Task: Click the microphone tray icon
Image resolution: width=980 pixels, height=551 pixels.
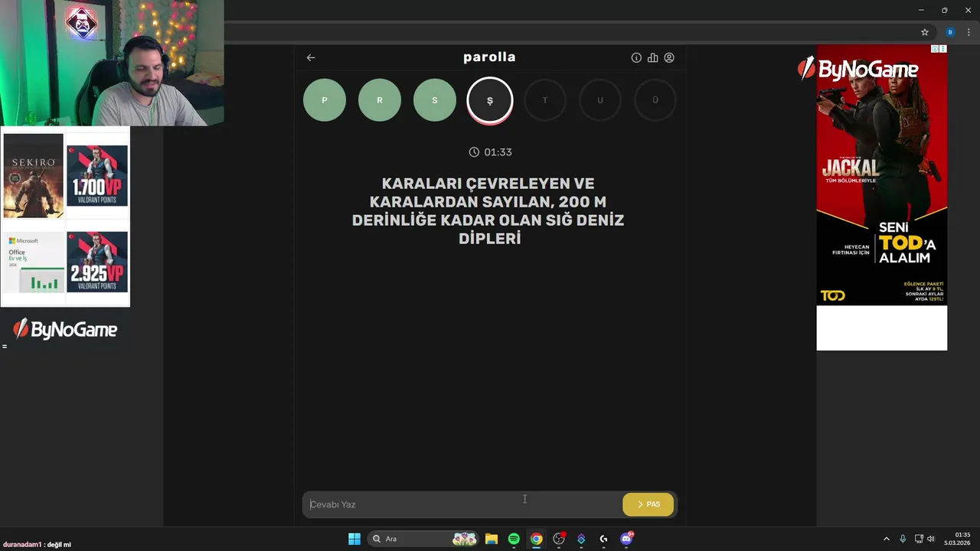Action: (903, 539)
